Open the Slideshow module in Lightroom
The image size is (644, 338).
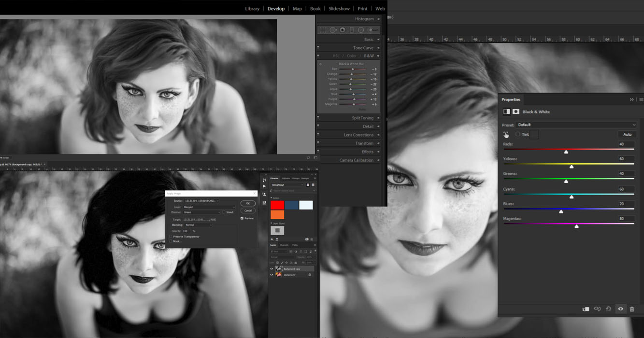click(339, 9)
